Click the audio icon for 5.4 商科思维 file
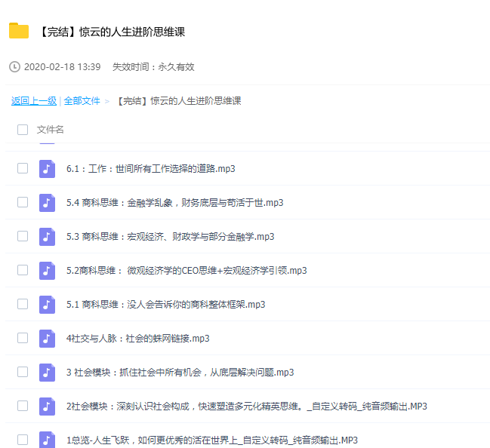This screenshot has height=448, width=490. click(47, 203)
